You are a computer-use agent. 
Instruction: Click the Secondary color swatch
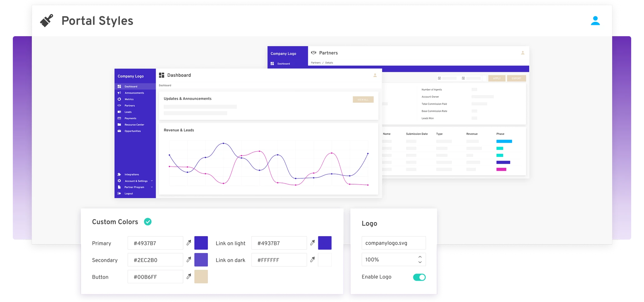tap(201, 260)
